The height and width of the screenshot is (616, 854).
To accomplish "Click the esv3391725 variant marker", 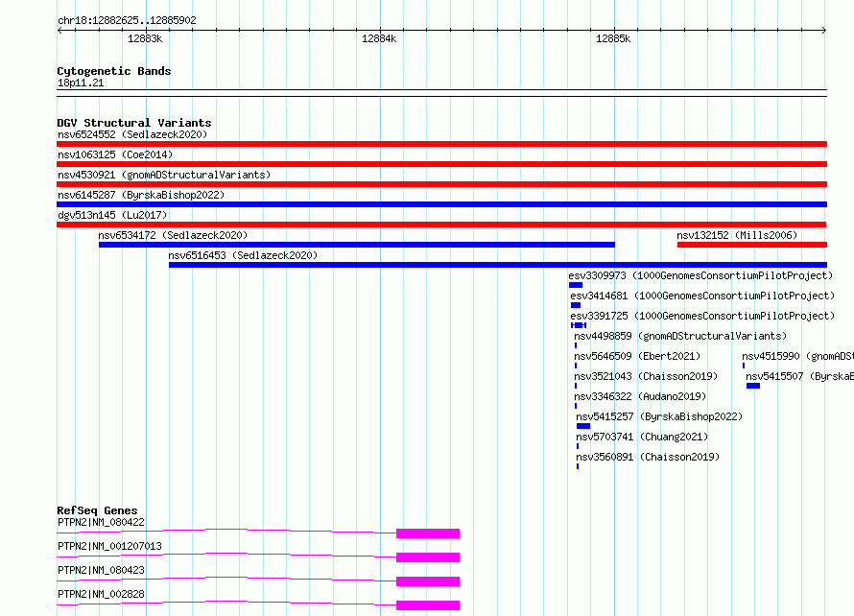I will pyautogui.click(x=579, y=325).
